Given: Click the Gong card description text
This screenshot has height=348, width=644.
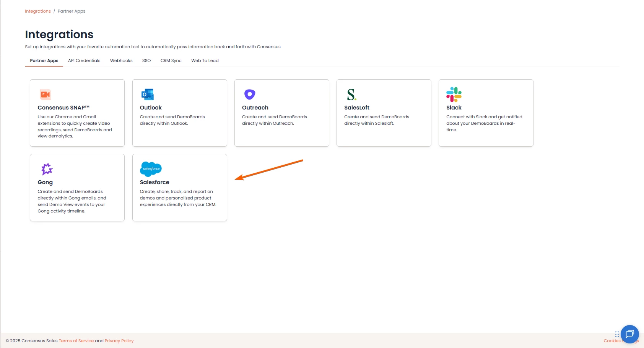Looking at the screenshot, I should (72, 201).
